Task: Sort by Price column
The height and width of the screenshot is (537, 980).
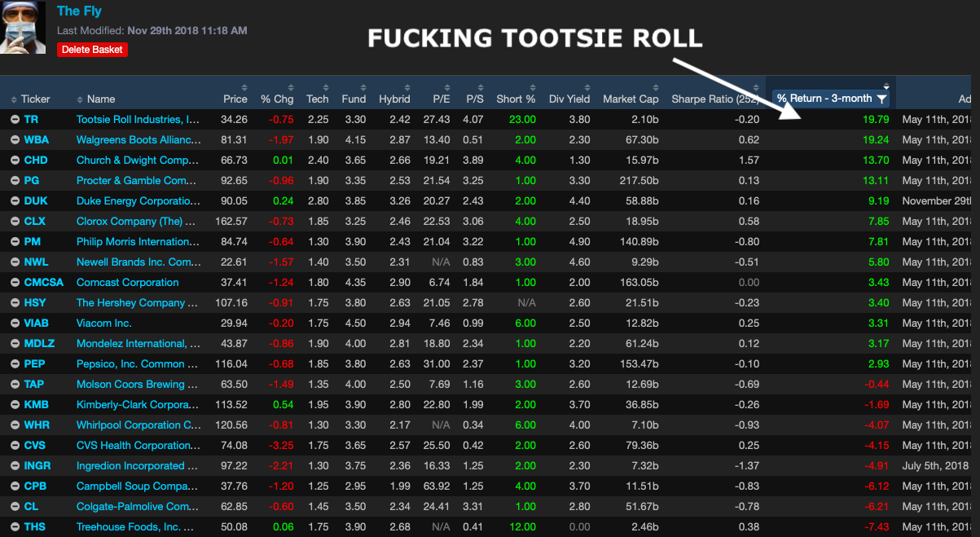Action: [x=235, y=99]
